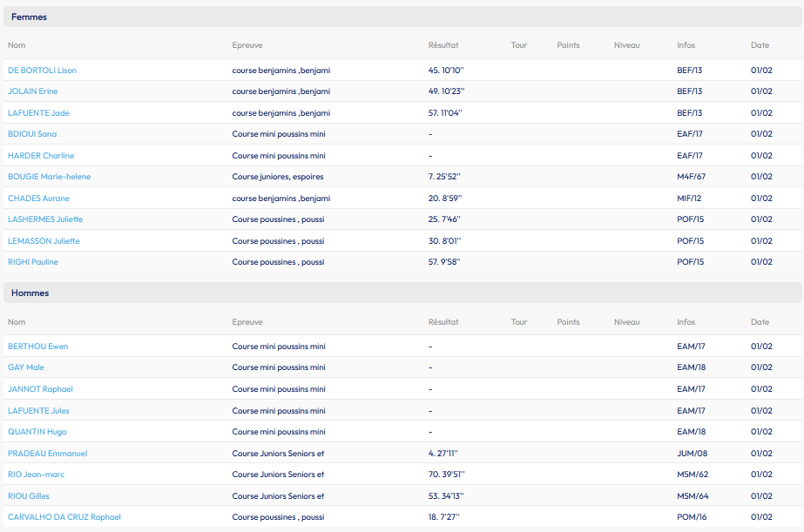Viewport: 804px width, 532px height.
Task: Open PRADEAU Emmanuel profile link
Action: coord(47,454)
